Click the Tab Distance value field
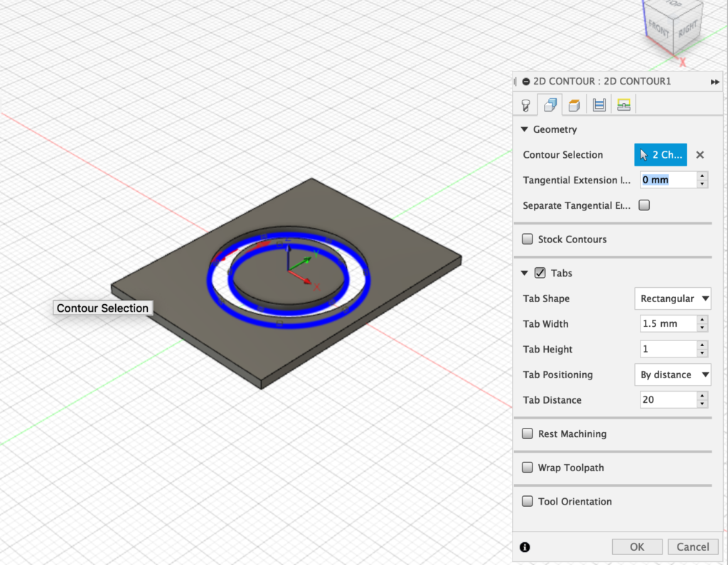 tap(668, 399)
